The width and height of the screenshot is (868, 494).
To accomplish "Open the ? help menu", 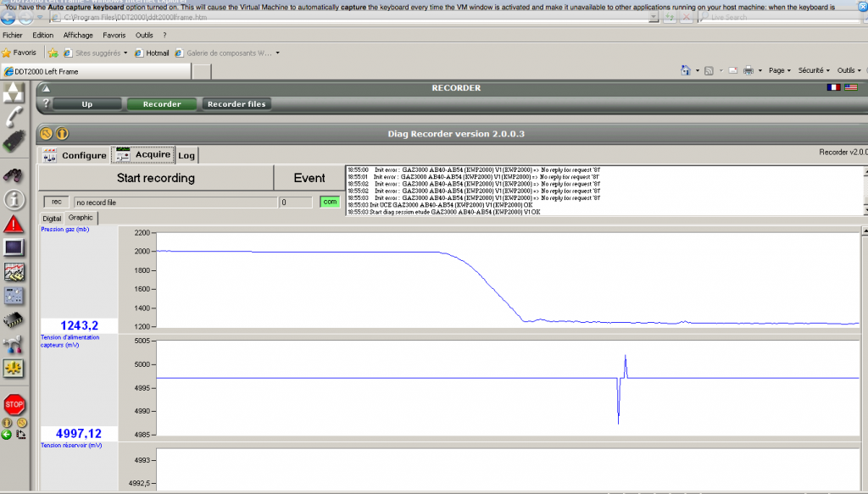I will click(x=164, y=35).
